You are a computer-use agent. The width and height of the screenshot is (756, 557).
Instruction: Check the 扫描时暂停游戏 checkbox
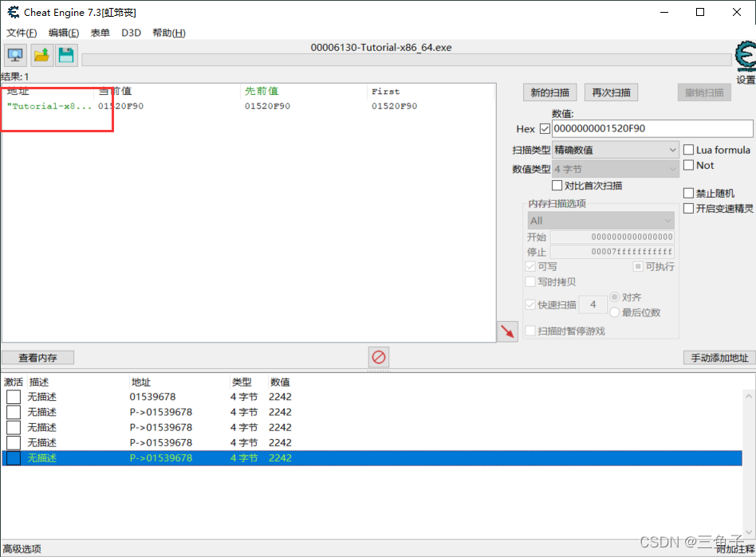coord(530,331)
